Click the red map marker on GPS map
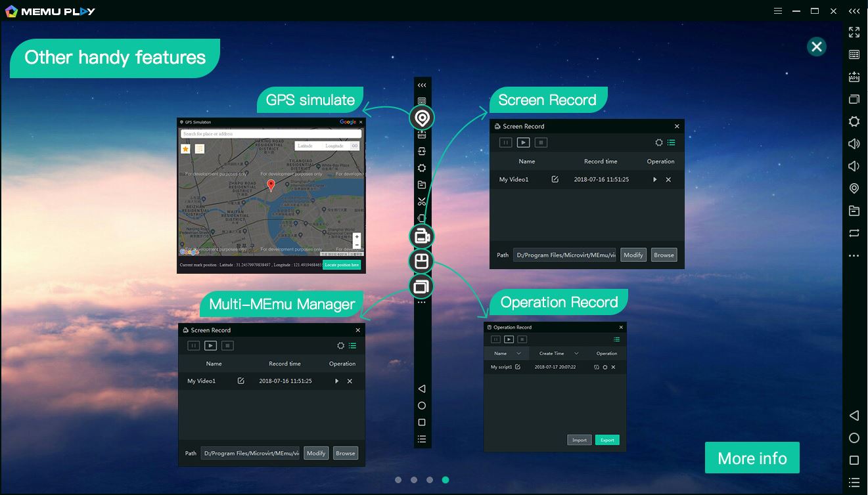 (271, 186)
